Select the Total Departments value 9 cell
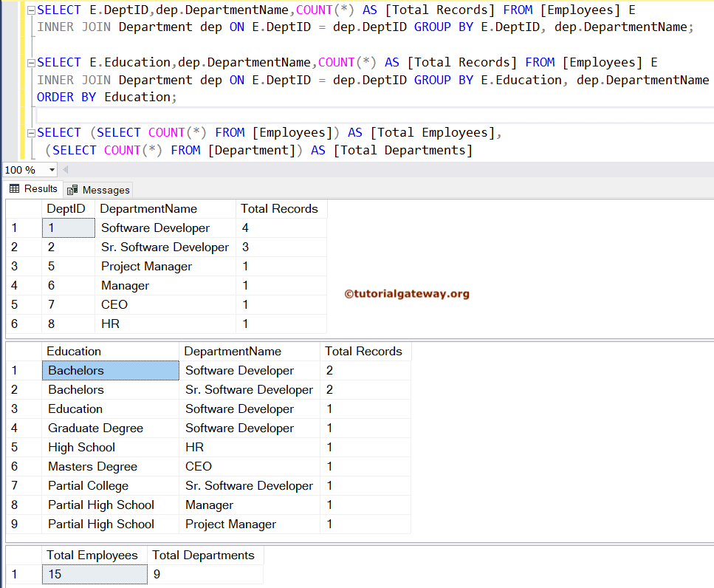This screenshot has width=714, height=588. pos(205,575)
